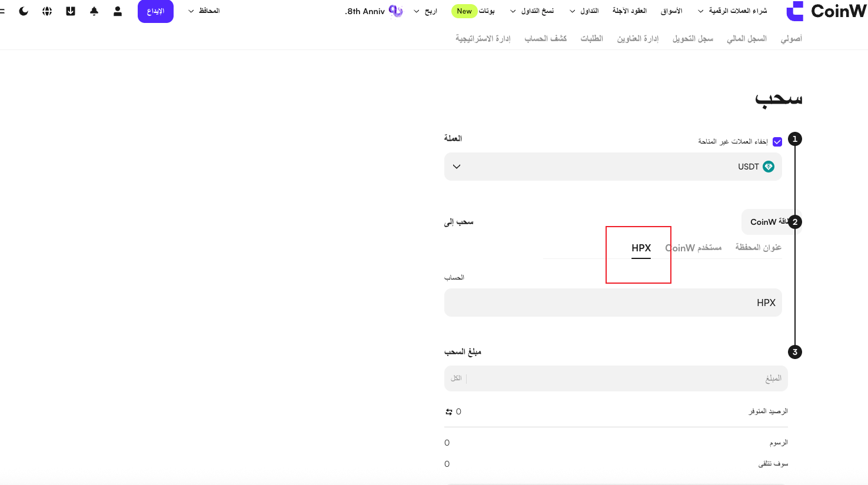
Task: Click the app download icon
Action: pyautogui.click(x=71, y=11)
